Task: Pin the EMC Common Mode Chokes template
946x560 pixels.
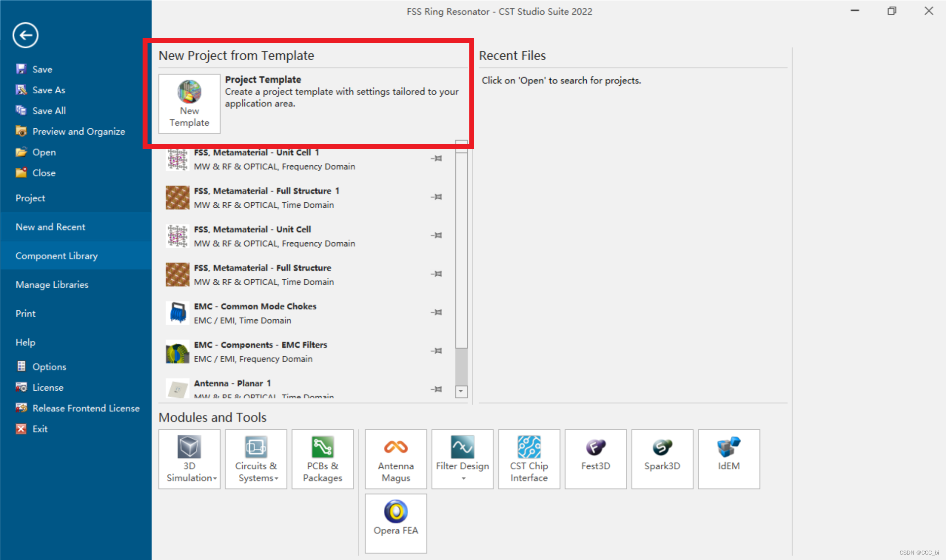Action: point(436,312)
